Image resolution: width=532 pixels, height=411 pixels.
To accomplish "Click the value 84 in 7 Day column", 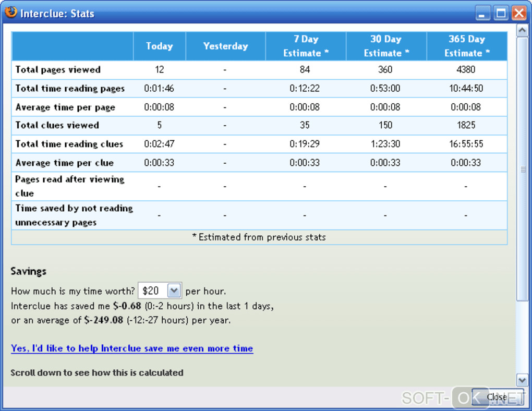I will pyautogui.click(x=305, y=69).
